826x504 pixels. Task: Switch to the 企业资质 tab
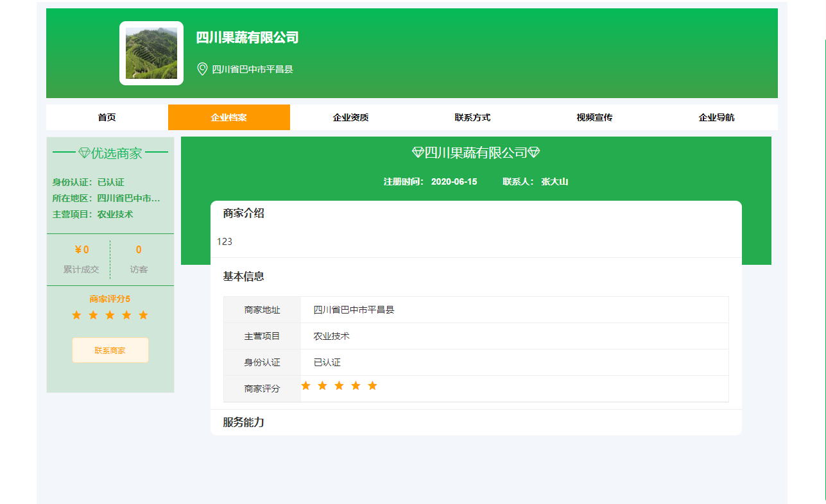tap(350, 117)
